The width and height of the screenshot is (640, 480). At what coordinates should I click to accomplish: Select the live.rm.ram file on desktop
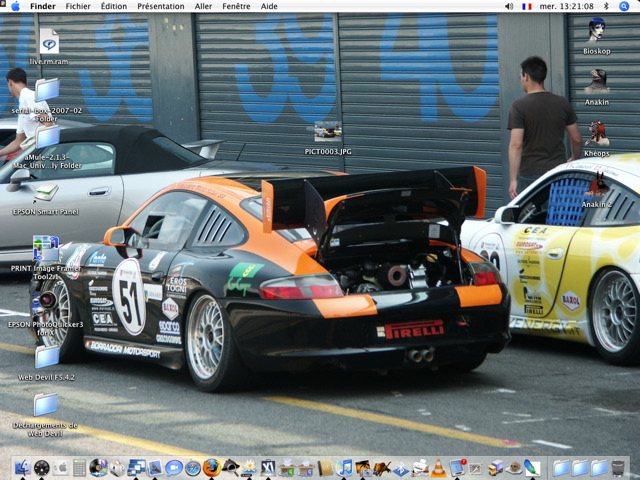click(x=49, y=41)
